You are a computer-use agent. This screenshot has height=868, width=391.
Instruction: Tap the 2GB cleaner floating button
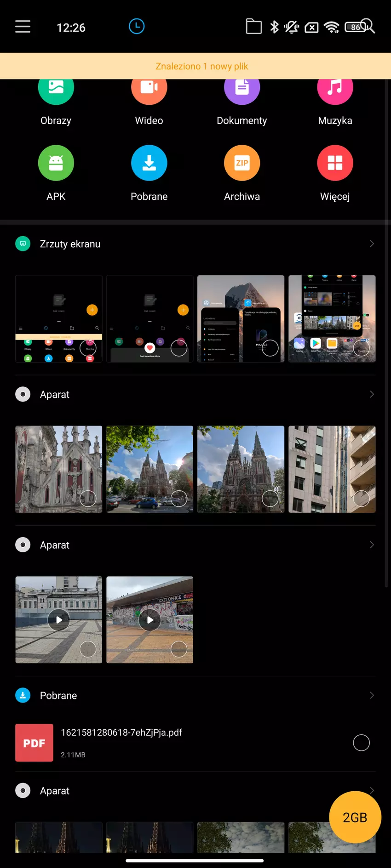(355, 817)
